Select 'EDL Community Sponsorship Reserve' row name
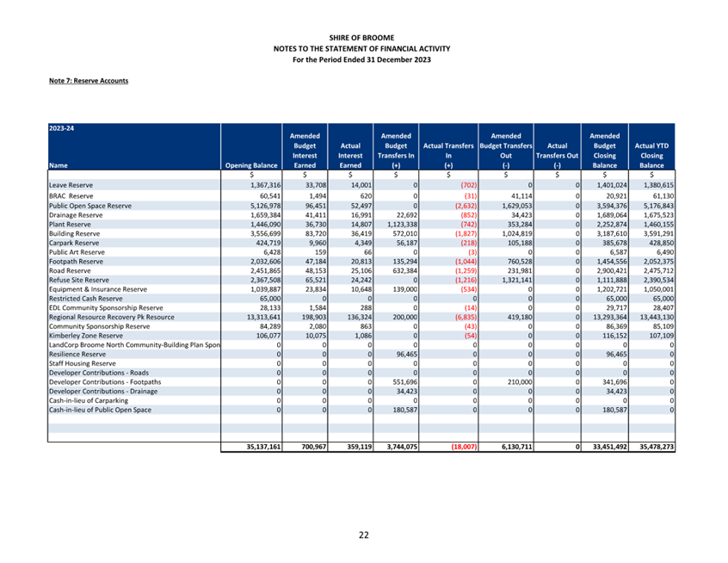The width and height of the screenshot is (728, 563). click(x=106, y=308)
